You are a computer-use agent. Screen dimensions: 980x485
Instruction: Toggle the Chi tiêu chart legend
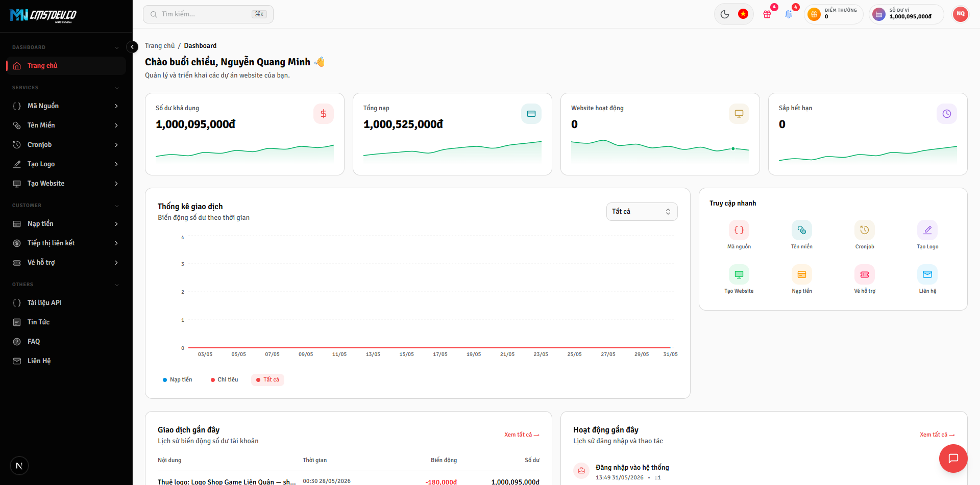(x=225, y=379)
